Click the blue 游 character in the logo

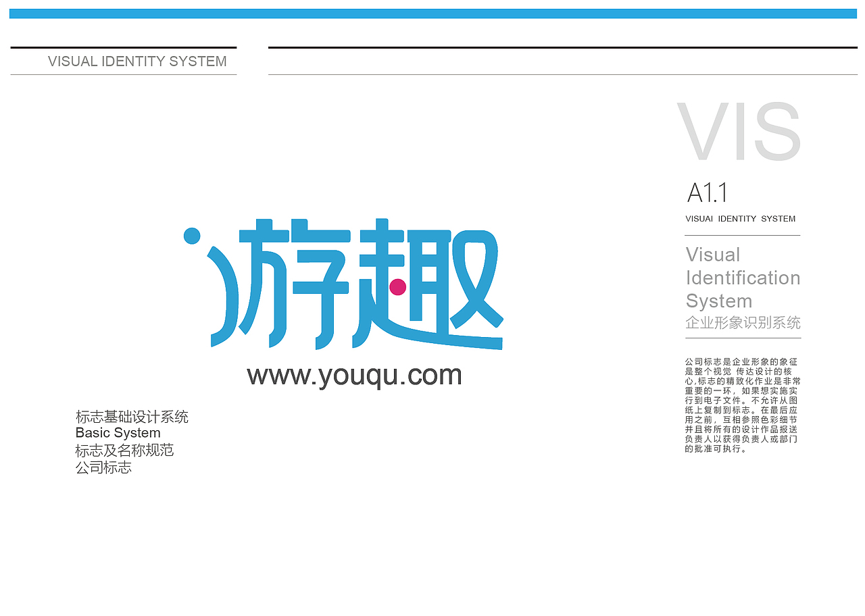click(x=268, y=284)
